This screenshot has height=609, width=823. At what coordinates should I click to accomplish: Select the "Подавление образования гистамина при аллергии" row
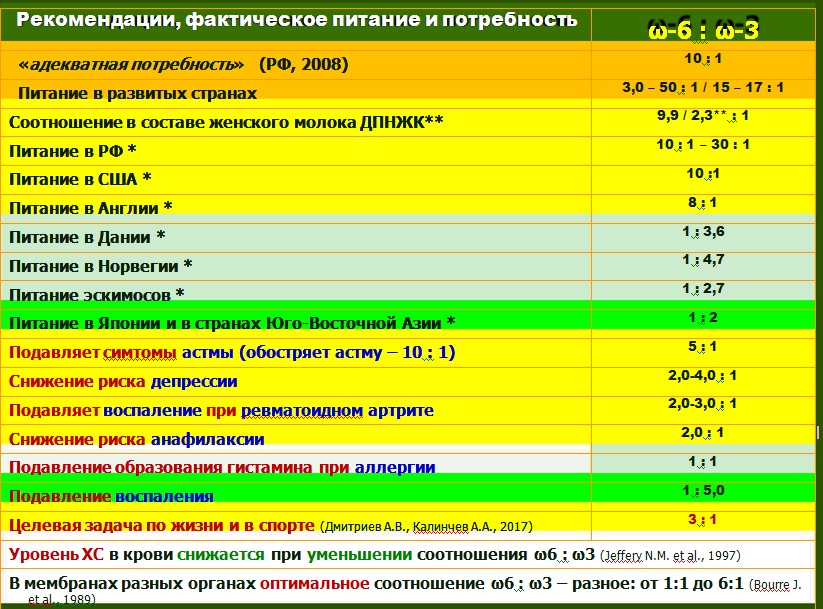(222, 467)
